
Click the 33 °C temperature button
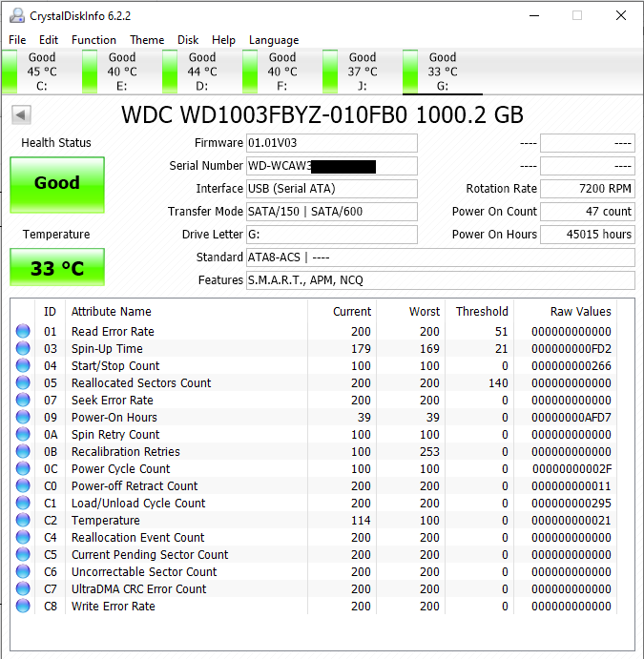click(57, 268)
